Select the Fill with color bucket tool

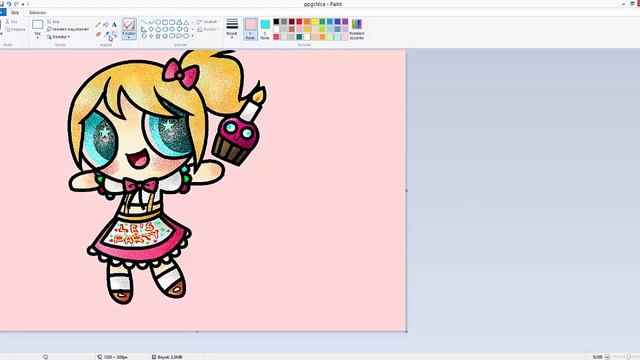pos(106,24)
